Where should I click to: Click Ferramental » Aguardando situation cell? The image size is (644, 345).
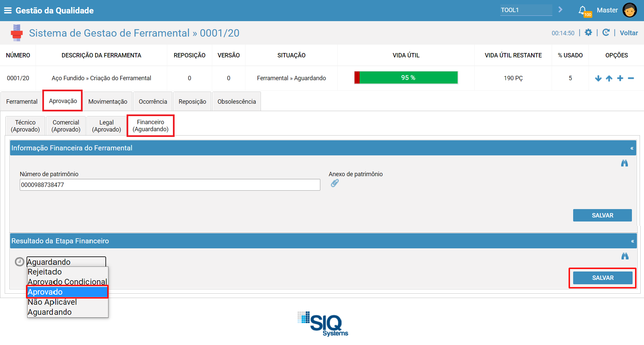tap(291, 78)
